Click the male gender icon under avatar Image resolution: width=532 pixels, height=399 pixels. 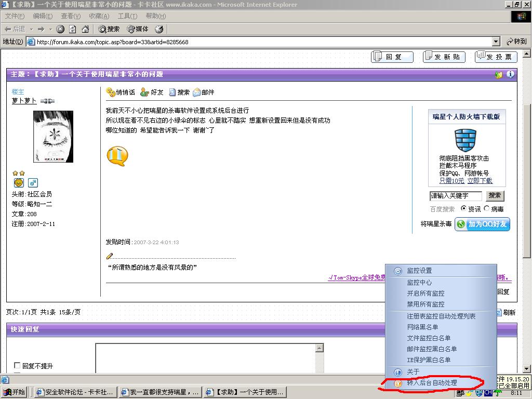click(33, 183)
